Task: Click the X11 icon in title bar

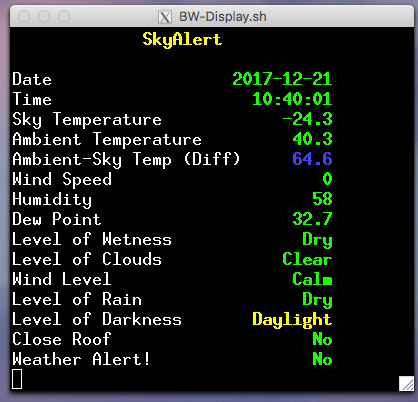Action: click(x=165, y=17)
